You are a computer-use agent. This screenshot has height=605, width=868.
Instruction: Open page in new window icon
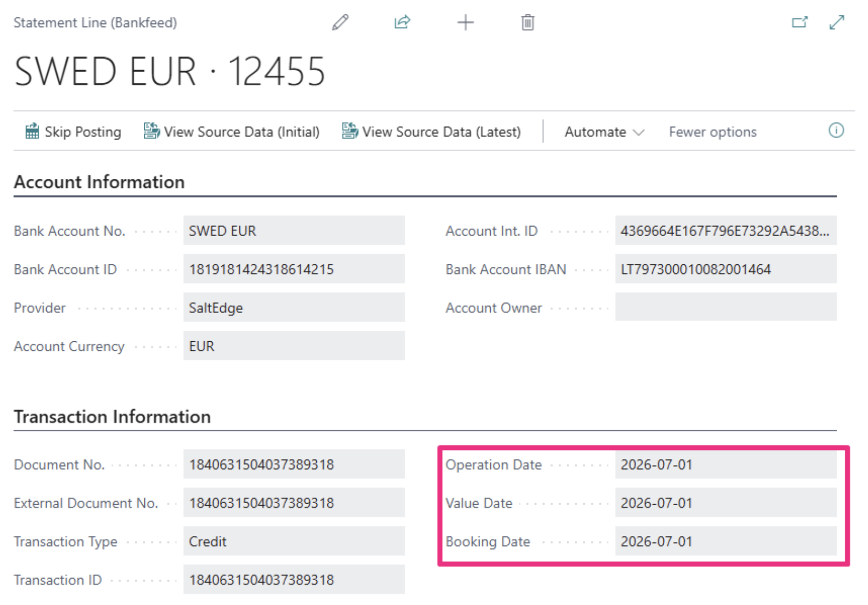click(800, 22)
